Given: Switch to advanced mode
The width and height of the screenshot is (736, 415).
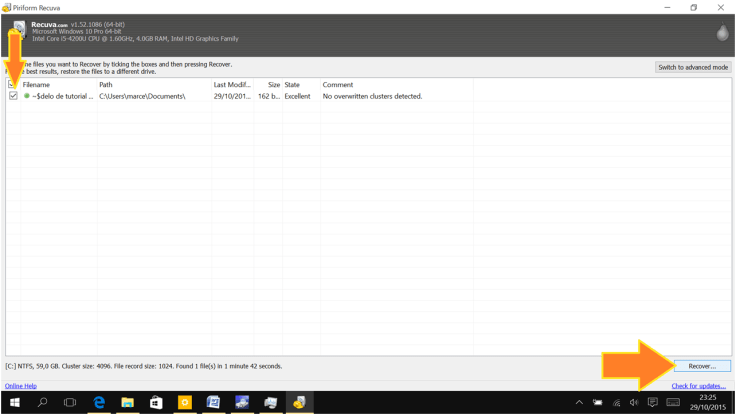Looking at the screenshot, I should [693, 67].
